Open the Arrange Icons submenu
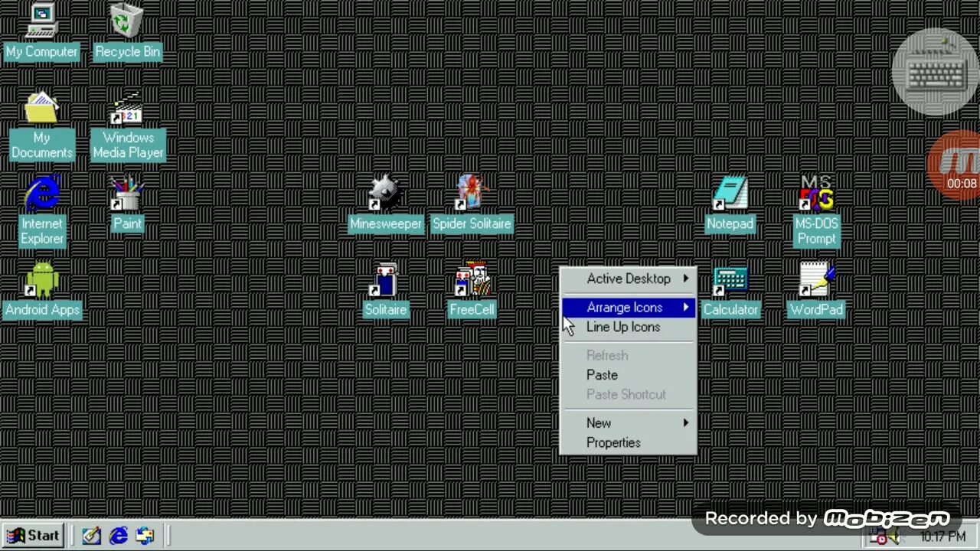 [x=629, y=308]
